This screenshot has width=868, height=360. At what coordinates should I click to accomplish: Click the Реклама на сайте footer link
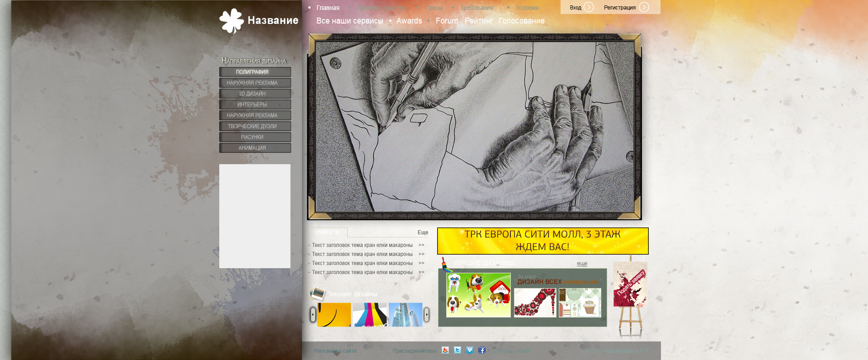[x=335, y=351]
